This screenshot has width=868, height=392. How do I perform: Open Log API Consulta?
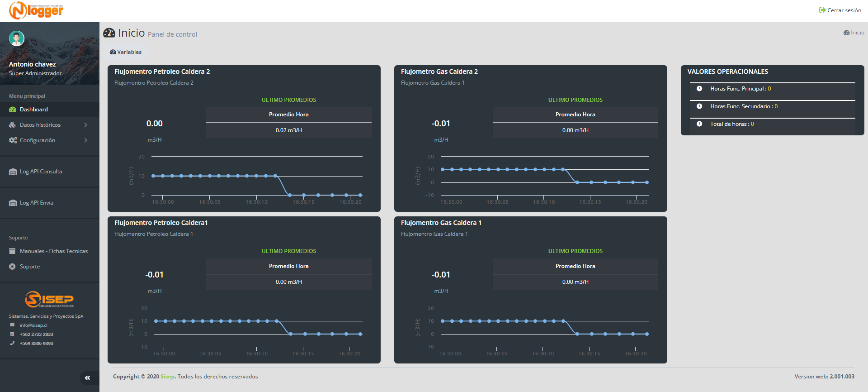click(x=50, y=172)
